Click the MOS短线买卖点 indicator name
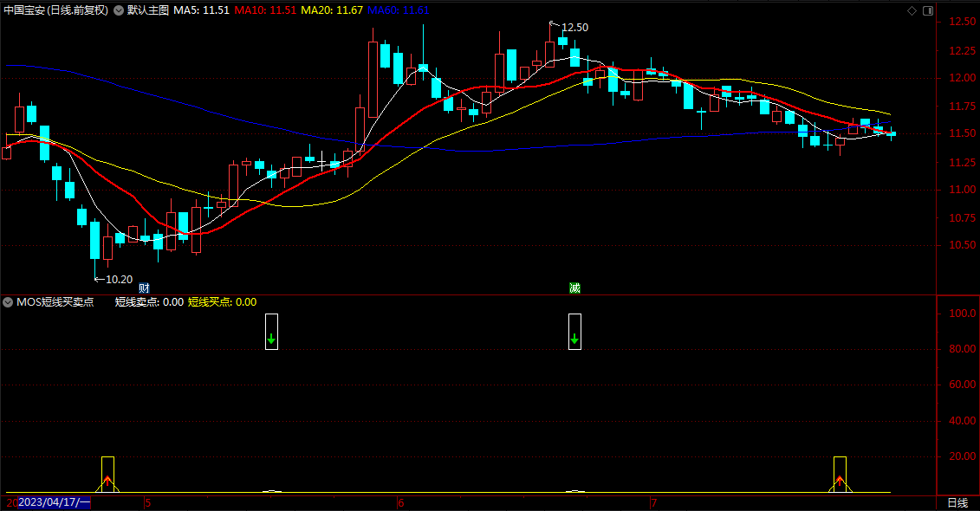This screenshot has width=980, height=511. pos(55,302)
